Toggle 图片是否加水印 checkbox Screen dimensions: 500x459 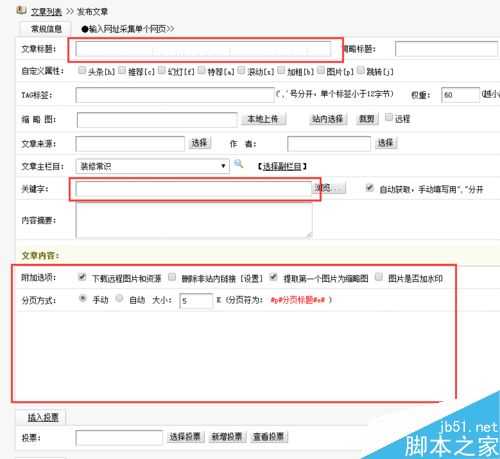379,277
